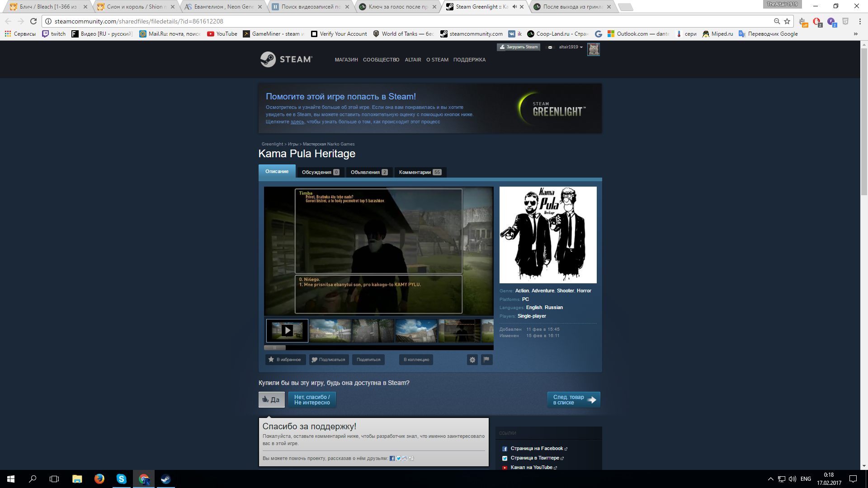
Task: Click the page vertical scrollbar thumb
Action: (864, 121)
